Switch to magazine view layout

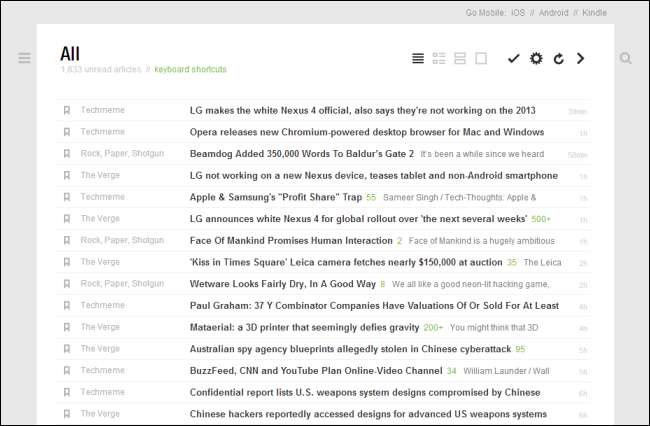439,58
